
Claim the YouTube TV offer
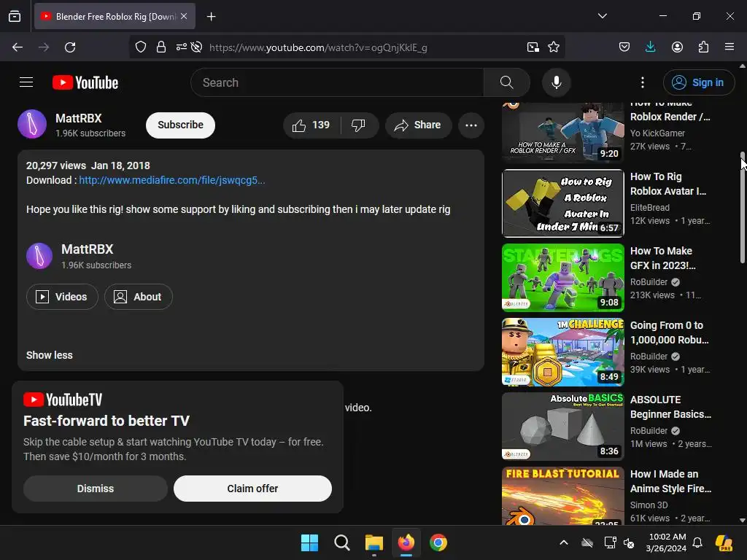point(252,489)
